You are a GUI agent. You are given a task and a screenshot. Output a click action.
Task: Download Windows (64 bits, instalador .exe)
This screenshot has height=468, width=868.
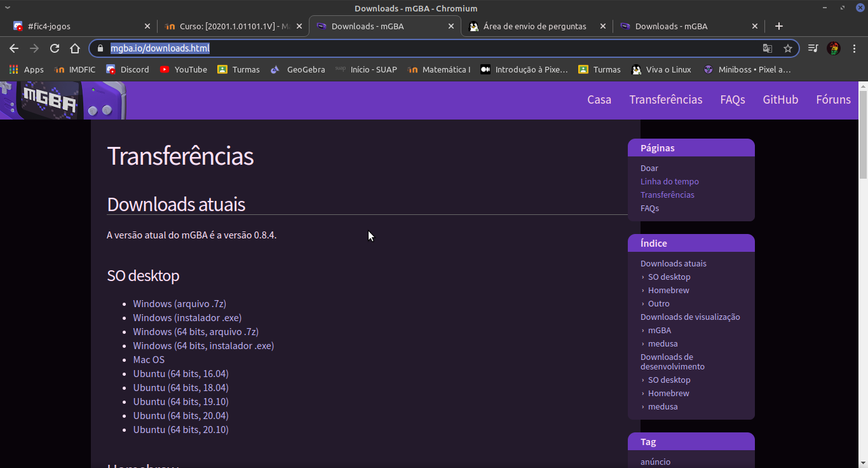coord(203,346)
